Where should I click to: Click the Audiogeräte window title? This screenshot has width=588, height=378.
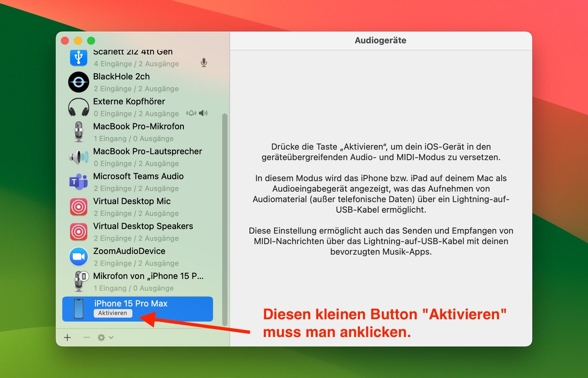(x=381, y=40)
